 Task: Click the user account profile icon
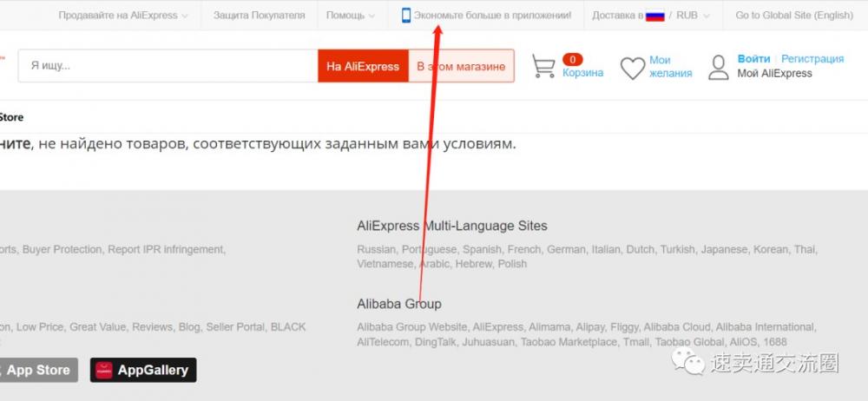click(x=719, y=67)
